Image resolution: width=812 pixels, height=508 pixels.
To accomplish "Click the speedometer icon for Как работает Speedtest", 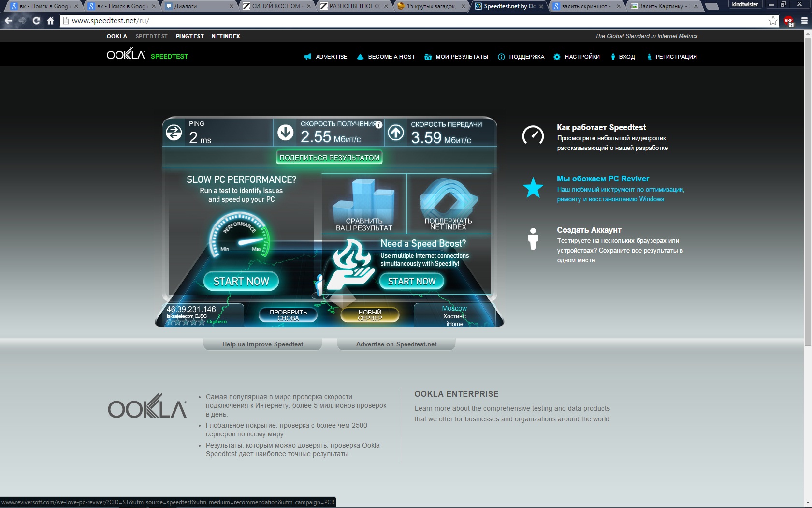I will (533, 135).
